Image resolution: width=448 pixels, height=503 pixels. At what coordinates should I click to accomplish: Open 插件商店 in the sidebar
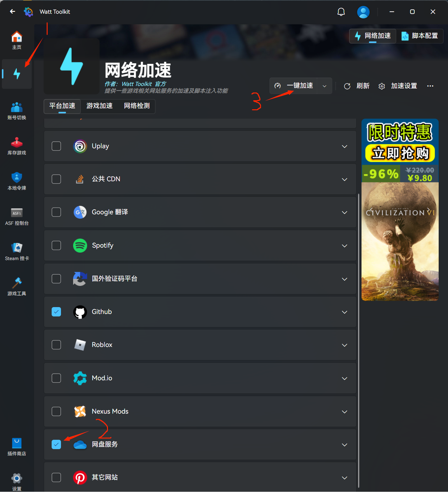tap(17, 447)
